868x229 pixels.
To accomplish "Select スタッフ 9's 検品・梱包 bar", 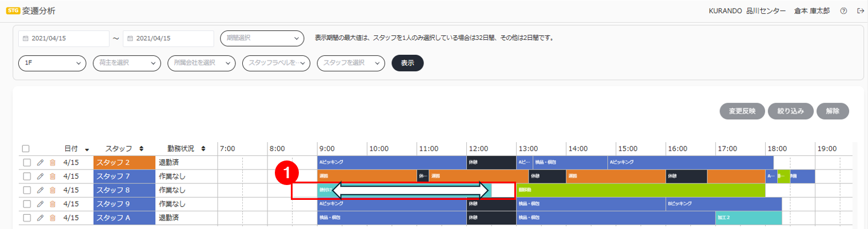I will click(591, 204).
